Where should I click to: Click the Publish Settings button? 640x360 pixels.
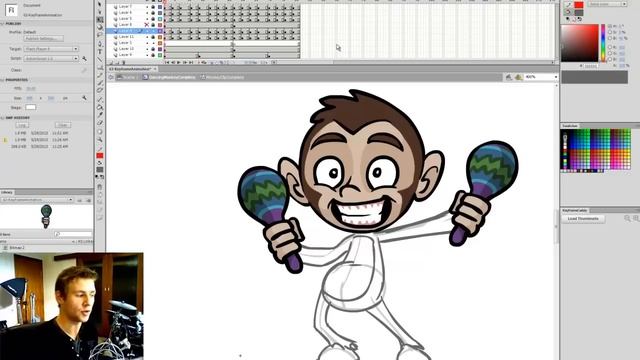43,38
